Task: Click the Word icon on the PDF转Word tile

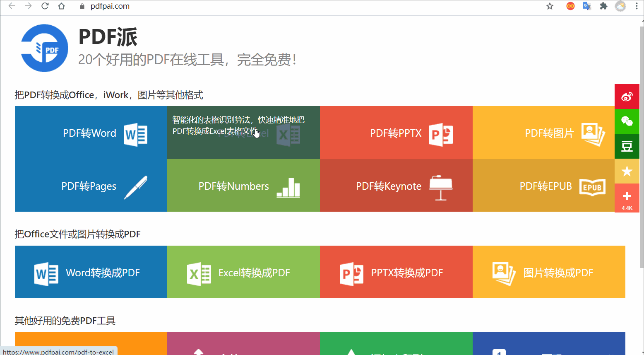Action: tap(135, 134)
